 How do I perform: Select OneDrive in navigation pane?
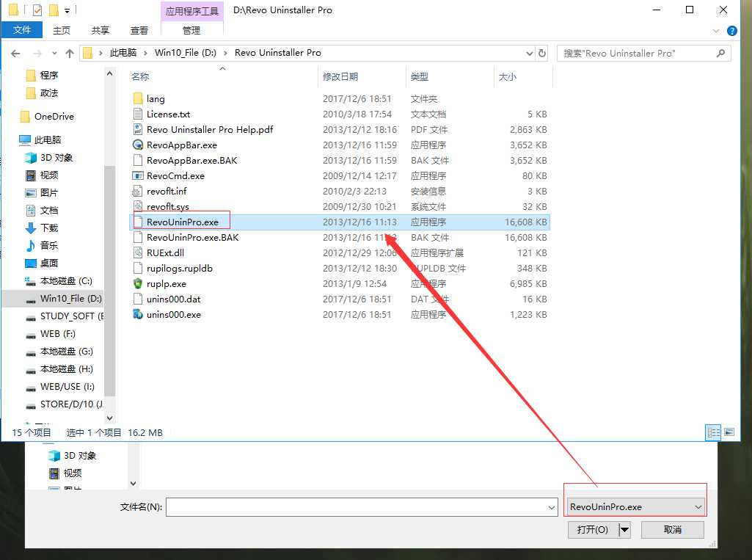[x=54, y=117]
